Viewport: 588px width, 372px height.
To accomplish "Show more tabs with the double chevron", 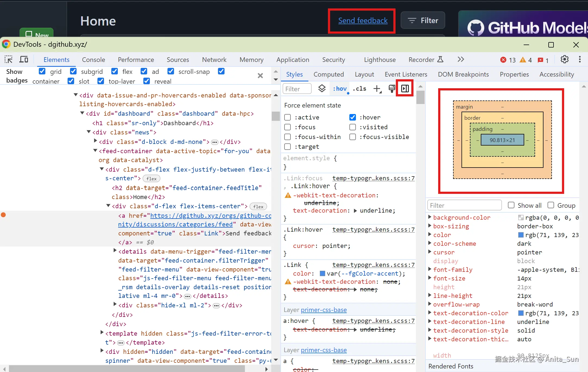I will [461, 59].
